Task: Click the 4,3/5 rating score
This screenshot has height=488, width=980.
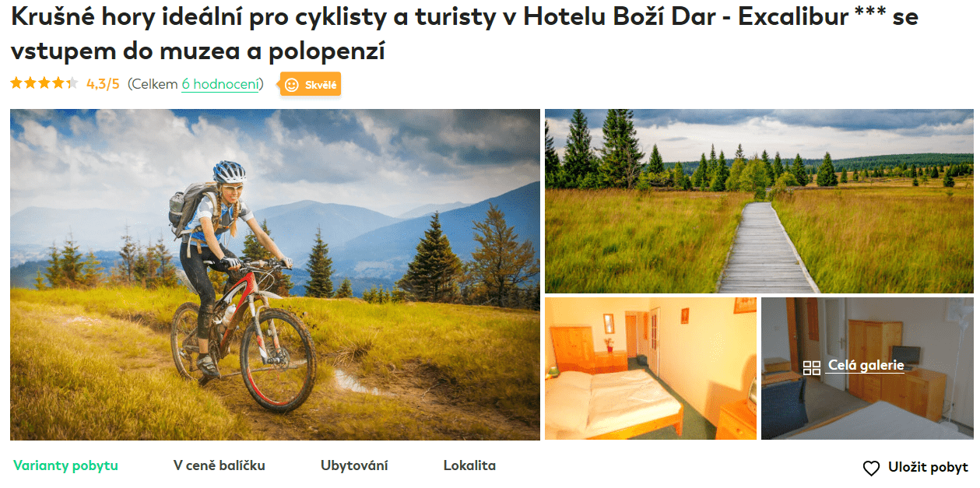Action: point(103,84)
